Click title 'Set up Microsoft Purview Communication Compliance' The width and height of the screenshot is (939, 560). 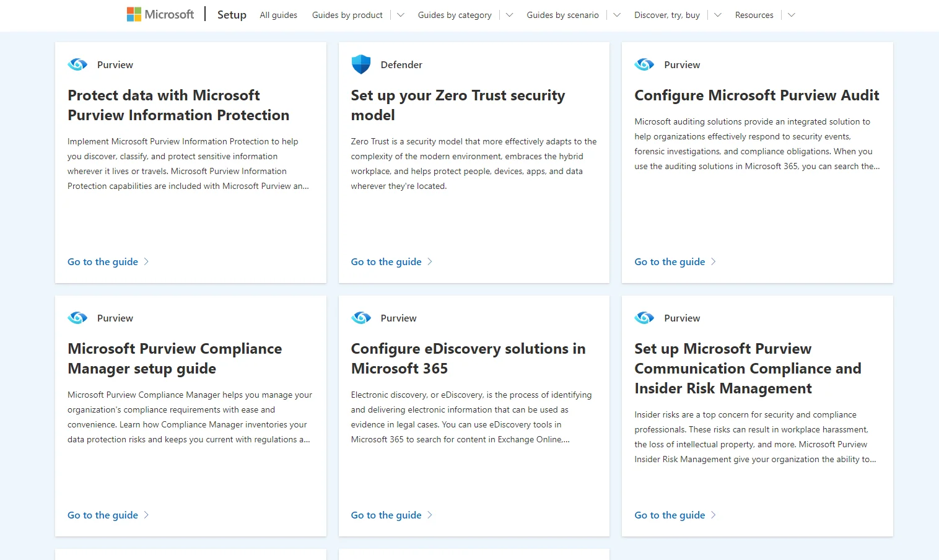748,369
